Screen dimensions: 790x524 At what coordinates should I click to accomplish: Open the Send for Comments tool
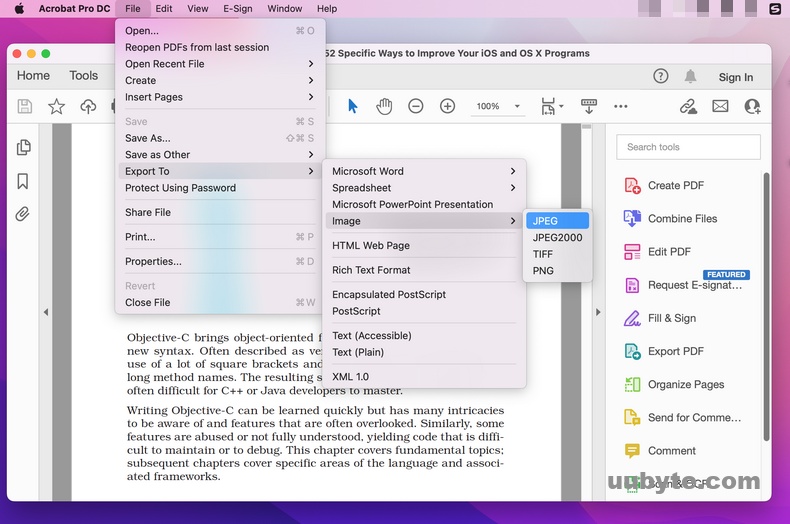683,418
